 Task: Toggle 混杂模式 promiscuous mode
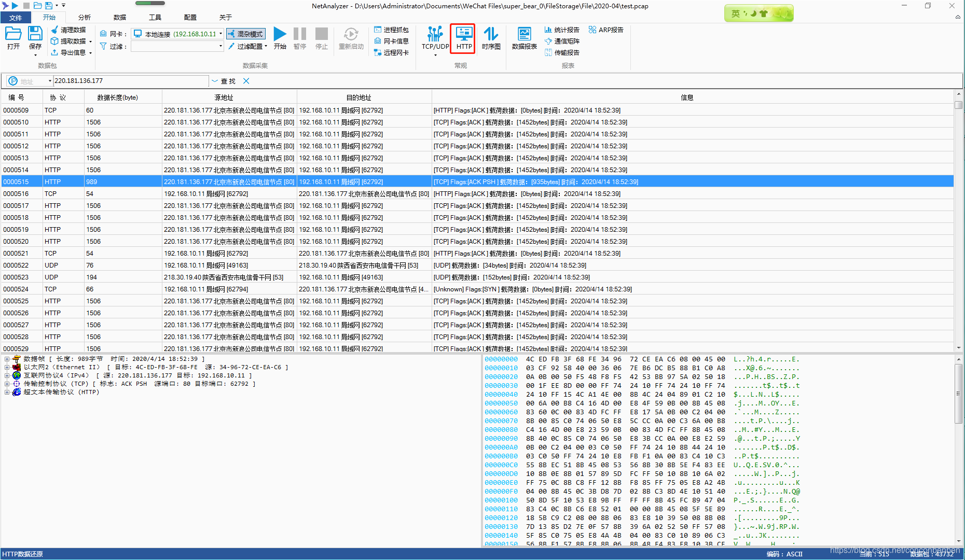tap(245, 33)
